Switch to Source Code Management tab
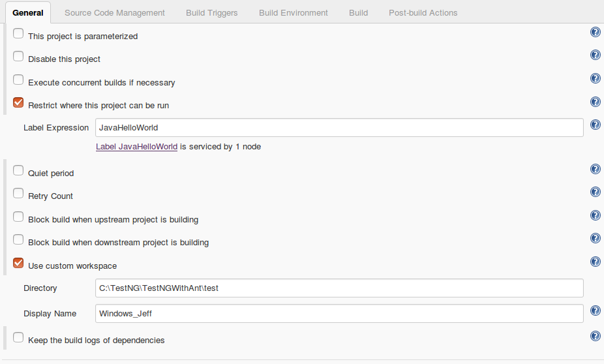 click(x=115, y=12)
